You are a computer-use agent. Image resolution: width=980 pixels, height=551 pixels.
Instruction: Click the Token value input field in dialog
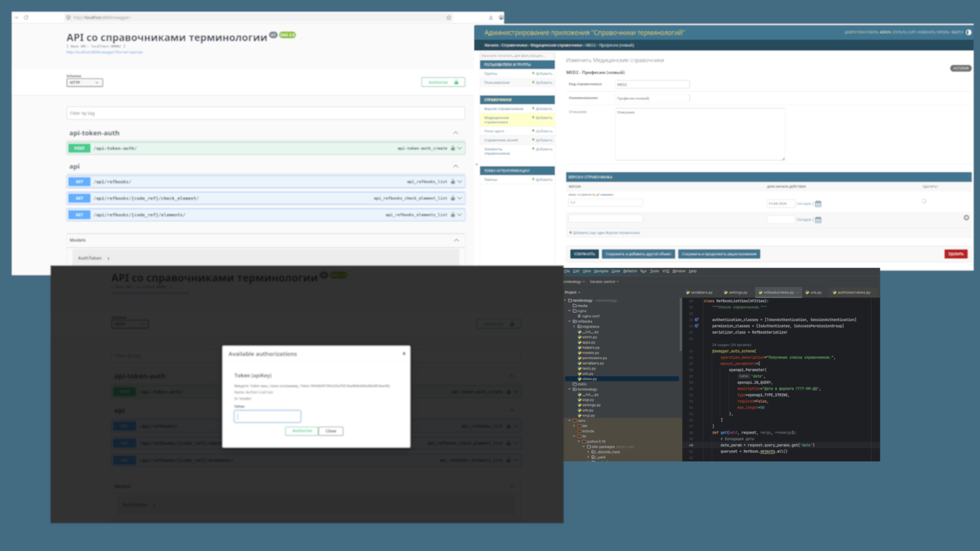267,416
